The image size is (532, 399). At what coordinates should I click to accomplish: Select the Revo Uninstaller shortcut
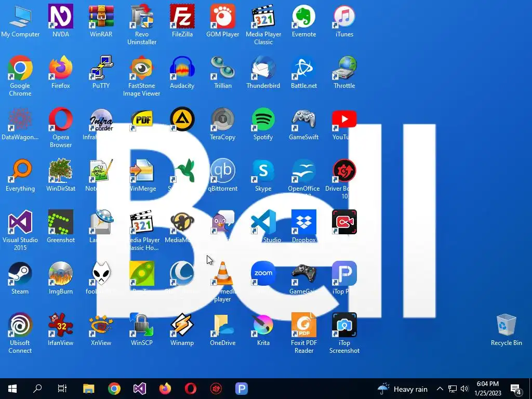tap(142, 17)
